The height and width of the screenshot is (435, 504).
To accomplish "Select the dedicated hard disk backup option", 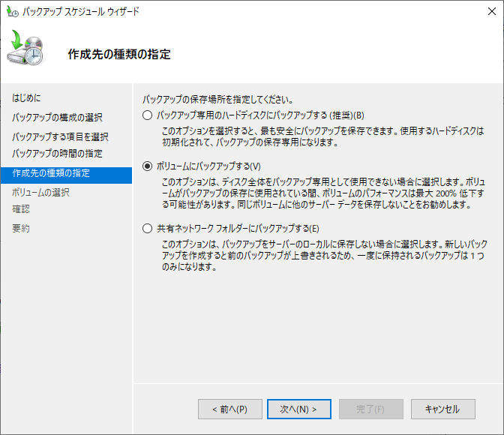I will tap(147, 115).
